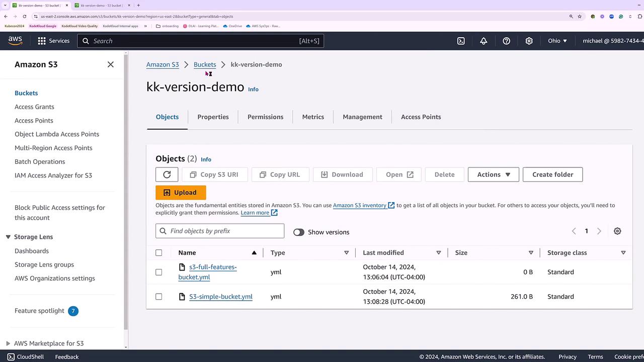Viewport: 644px width, 362px height.
Task: Open Batch Operations in the sidebar
Action: click(40, 161)
